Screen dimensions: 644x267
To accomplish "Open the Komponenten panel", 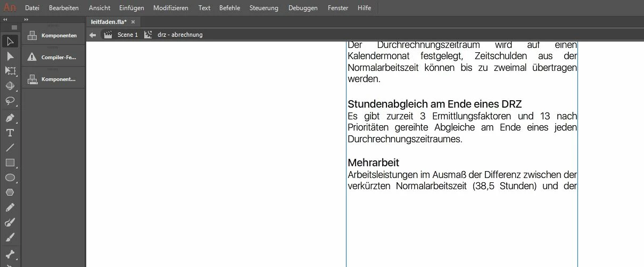I will (x=53, y=35).
